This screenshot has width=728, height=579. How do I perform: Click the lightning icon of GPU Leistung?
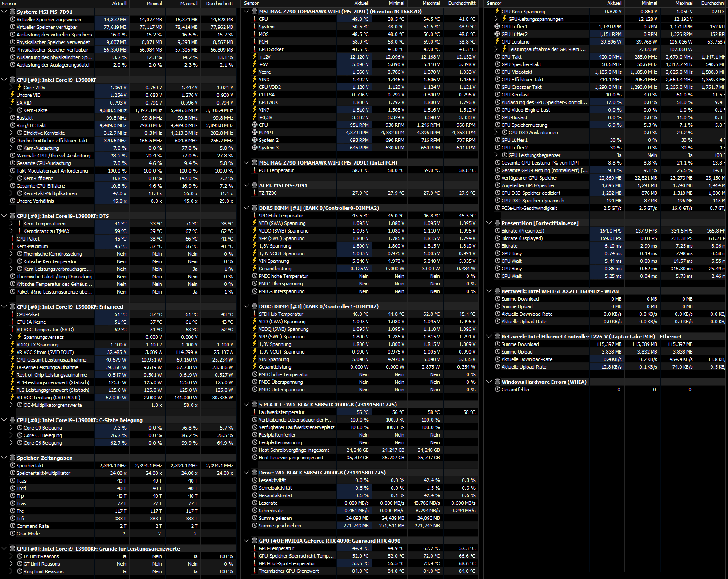[x=497, y=42]
